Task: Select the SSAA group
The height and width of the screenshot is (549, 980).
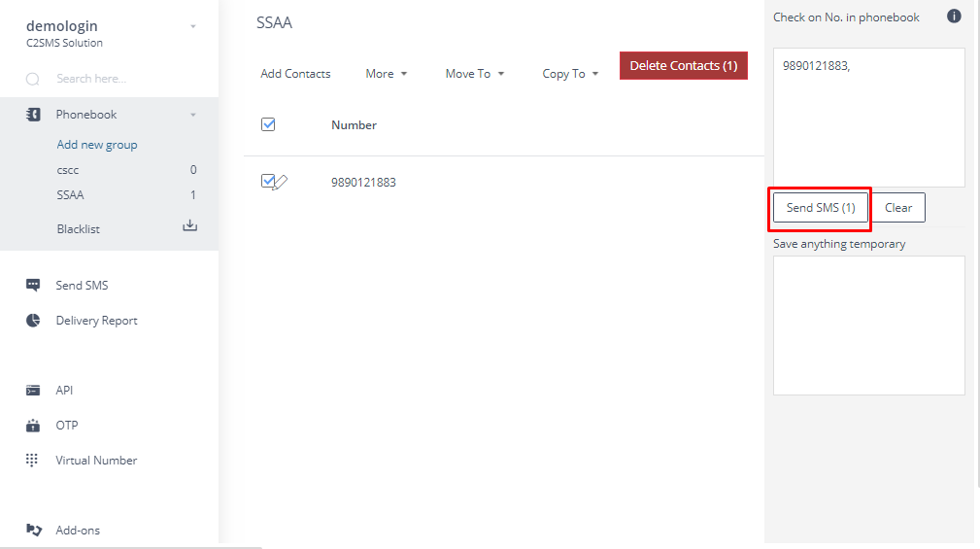Action: coord(70,195)
